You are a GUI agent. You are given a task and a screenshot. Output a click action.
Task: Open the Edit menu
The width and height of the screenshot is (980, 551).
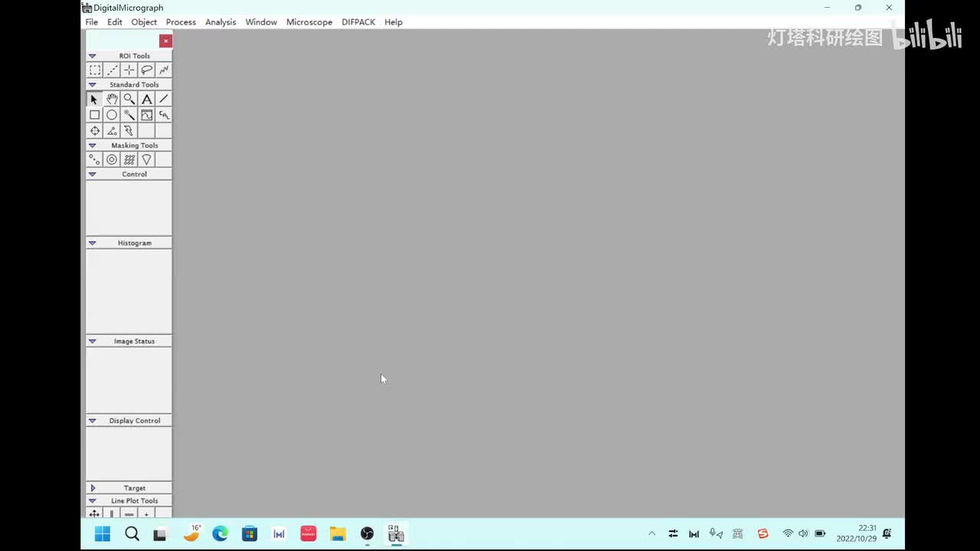click(x=115, y=22)
